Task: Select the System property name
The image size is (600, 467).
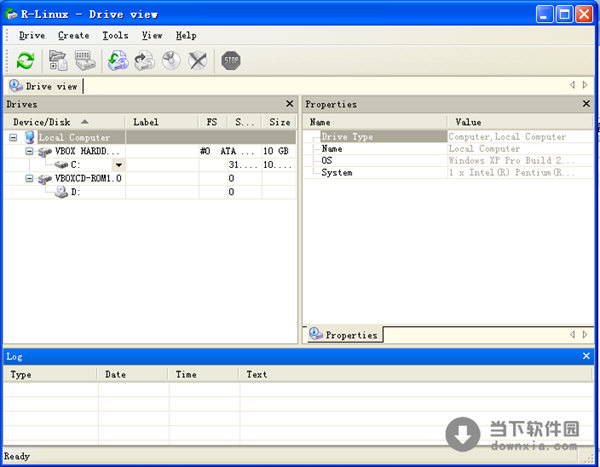Action: (337, 173)
